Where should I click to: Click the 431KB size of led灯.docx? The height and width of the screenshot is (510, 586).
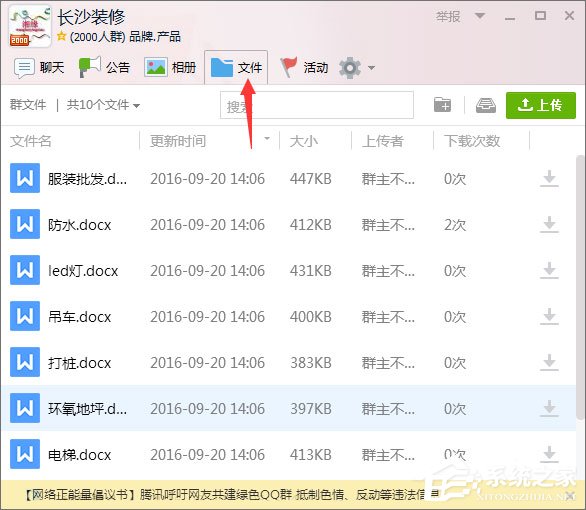[311, 271]
